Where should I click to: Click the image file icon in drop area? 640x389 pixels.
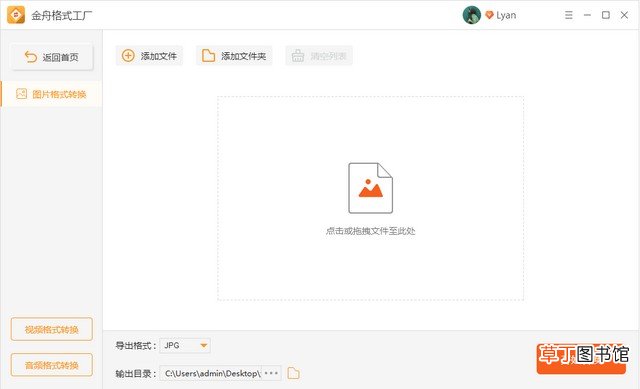(x=370, y=188)
